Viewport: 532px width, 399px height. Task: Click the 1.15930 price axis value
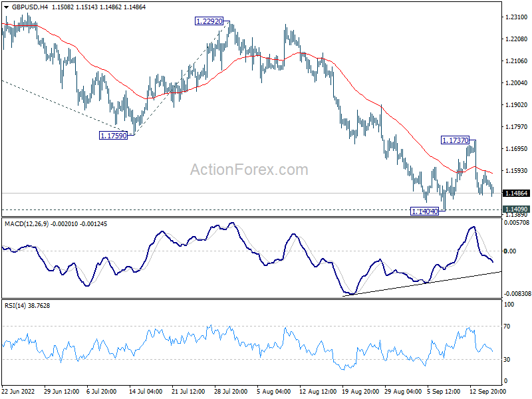pyautogui.click(x=517, y=171)
